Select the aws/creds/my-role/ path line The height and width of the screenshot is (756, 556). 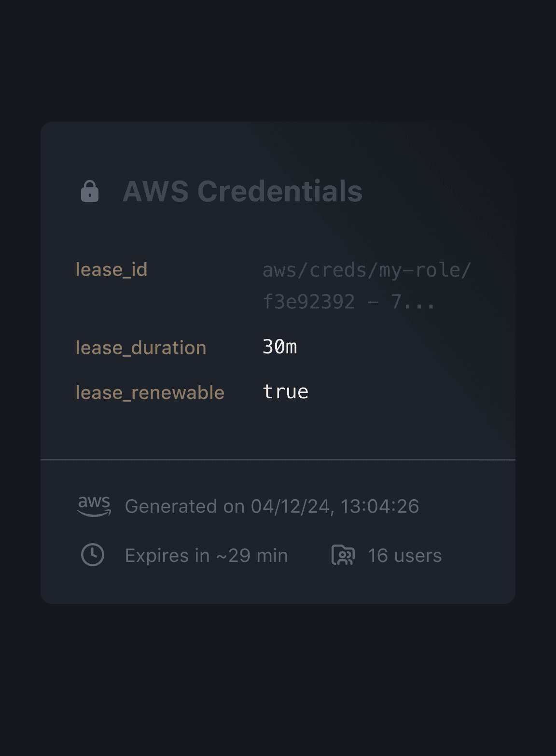[x=367, y=270]
